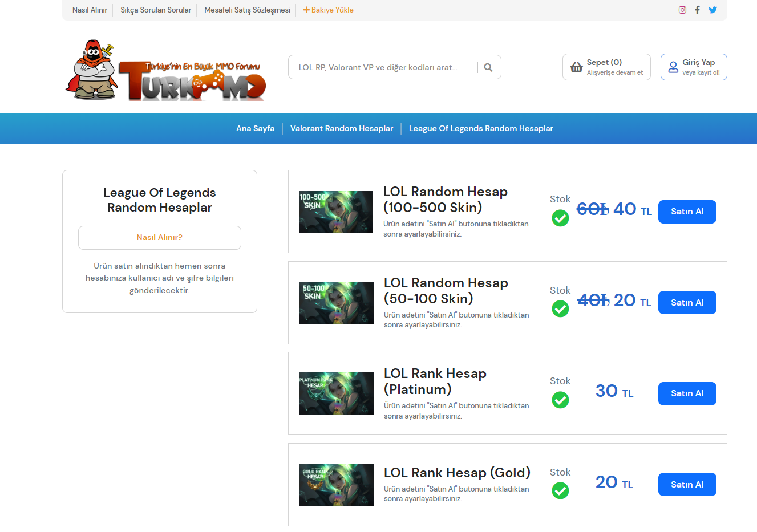The image size is (757, 532).
Task: Open the Nasıl Alınır top link
Action: 90,10
